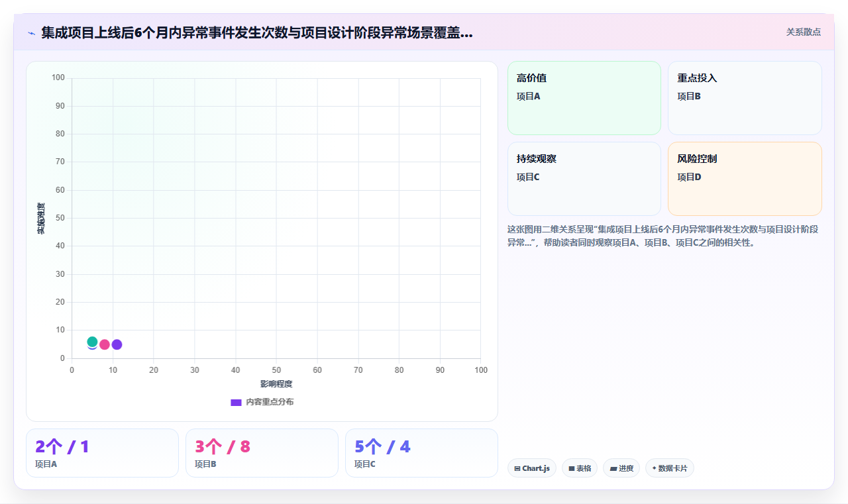Viewport: 848px width, 504px height.
Task: Select the 进度 tag chip
Action: click(621, 468)
